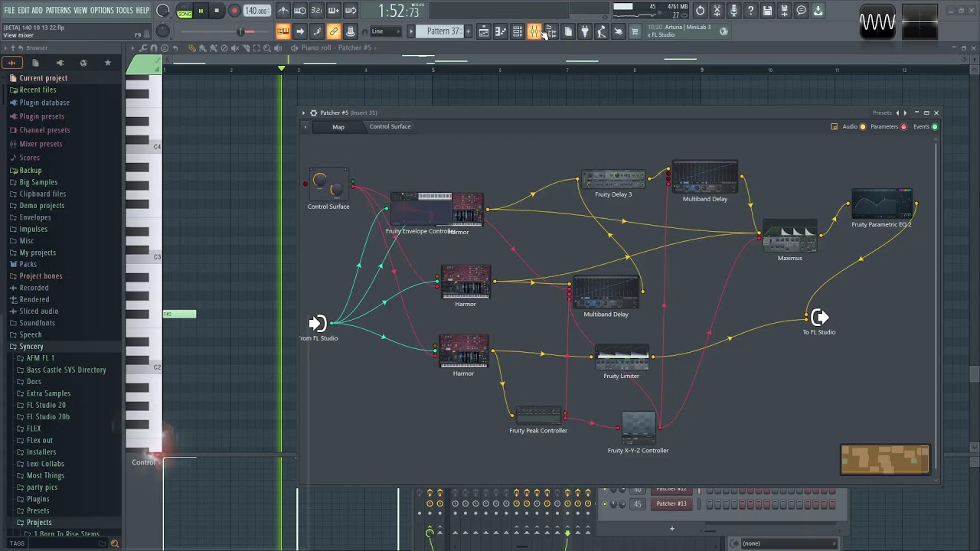Click the export download icon
Image resolution: width=980 pixels, height=551 pixels.
[818, 11]
